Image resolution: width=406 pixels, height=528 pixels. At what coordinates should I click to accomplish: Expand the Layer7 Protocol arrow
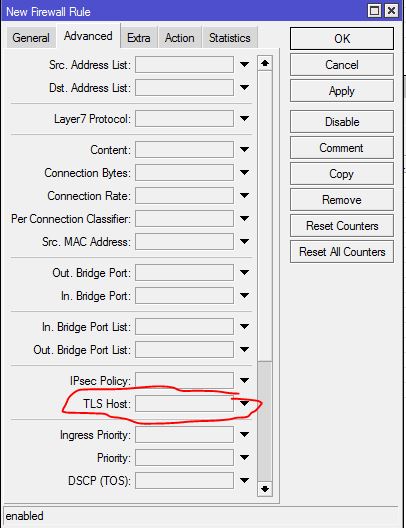coord(244,118)
